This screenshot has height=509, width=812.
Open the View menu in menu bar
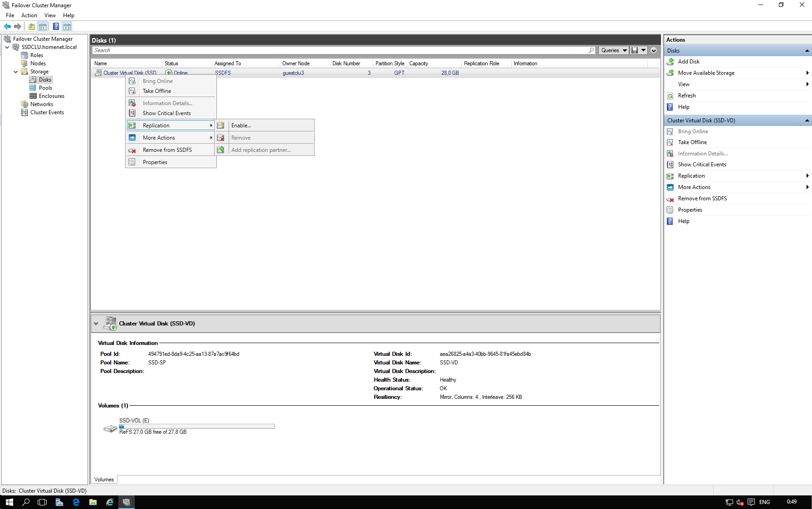click(50, 15)
